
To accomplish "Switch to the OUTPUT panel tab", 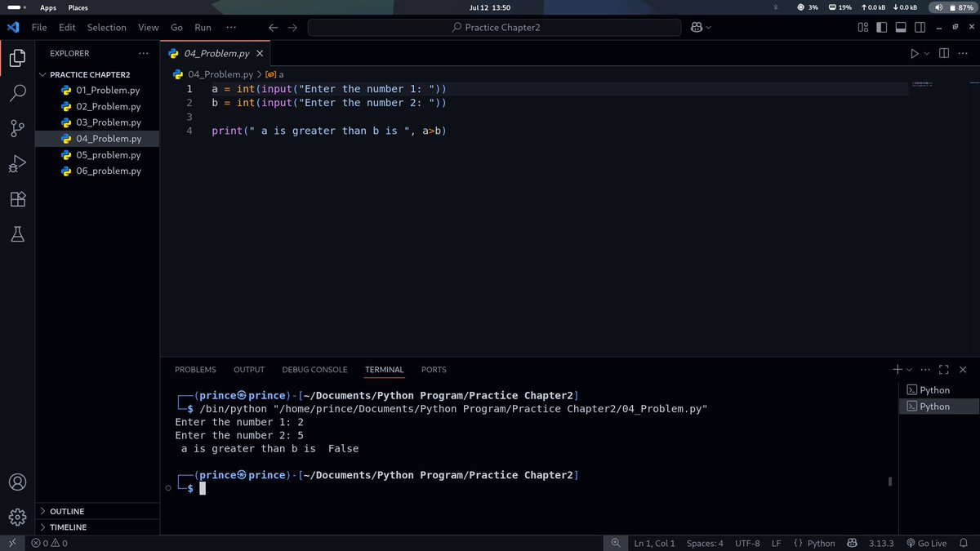I will pos(249,370).
